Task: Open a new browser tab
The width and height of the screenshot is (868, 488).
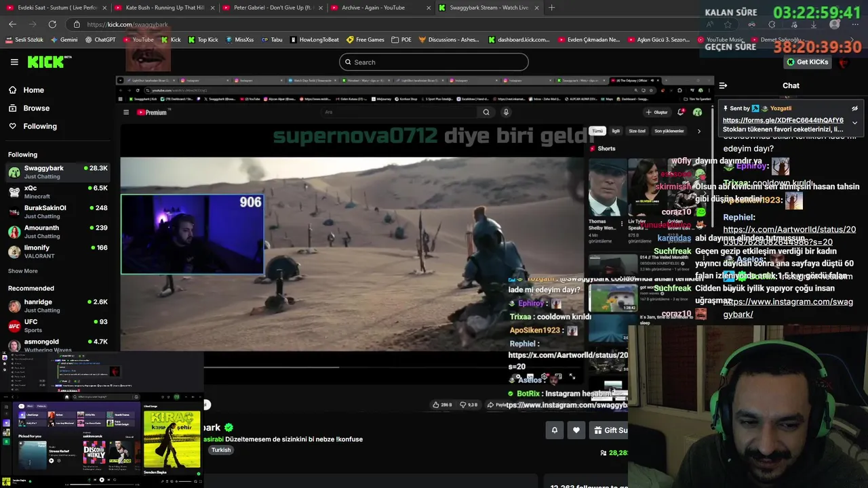Action: point(551,8)
